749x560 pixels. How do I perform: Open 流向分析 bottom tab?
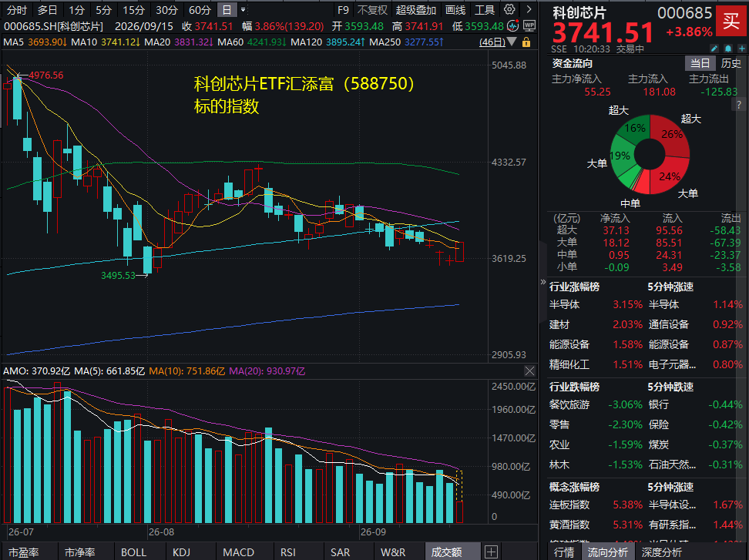click(608, 552)
